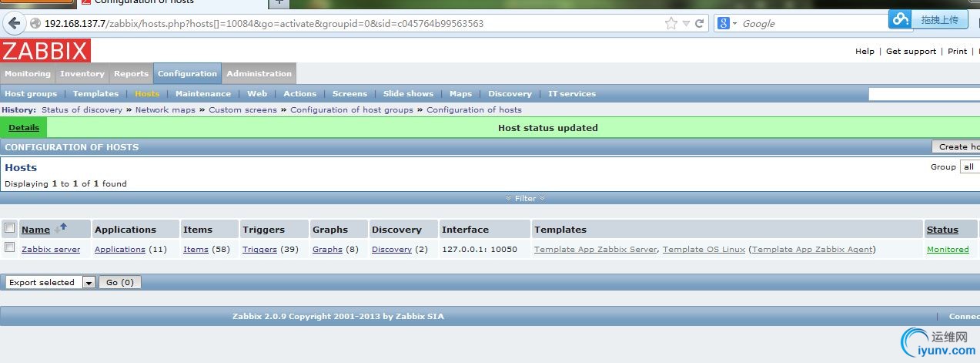Go to Configuration of hosts history link
The height and width of the screenshot is (363, 980).
(x=474, y=110)
